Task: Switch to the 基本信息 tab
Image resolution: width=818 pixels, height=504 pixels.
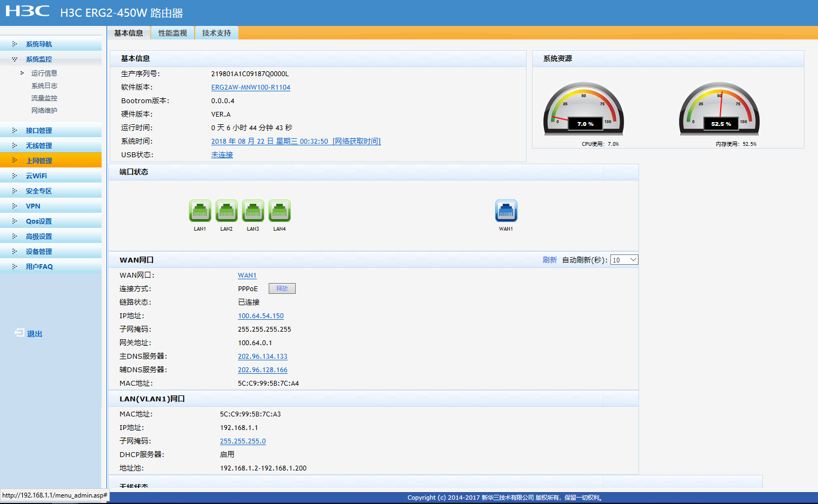Action: tap(129, 33)
